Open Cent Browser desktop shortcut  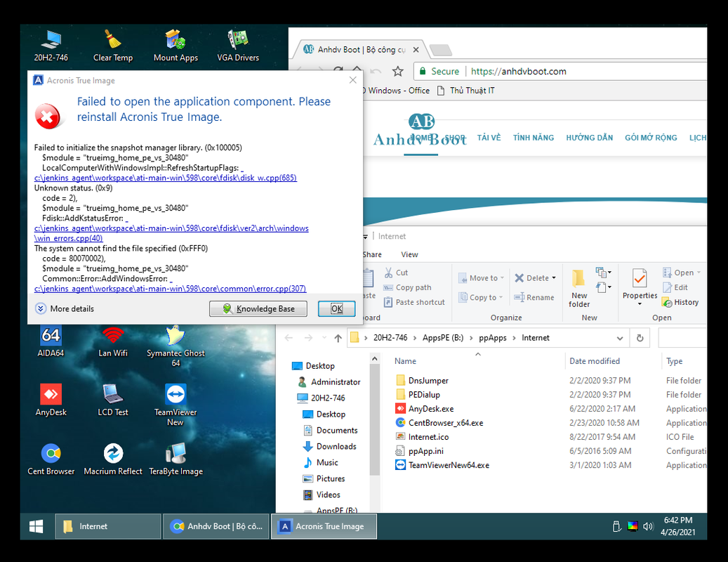[51, 459]
